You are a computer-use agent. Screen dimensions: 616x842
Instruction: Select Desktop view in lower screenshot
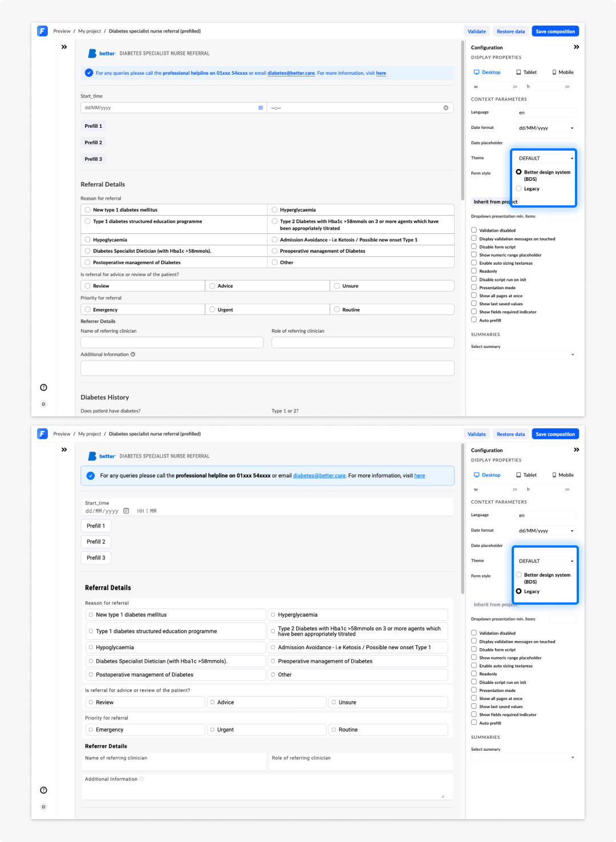tap(487, 475)
